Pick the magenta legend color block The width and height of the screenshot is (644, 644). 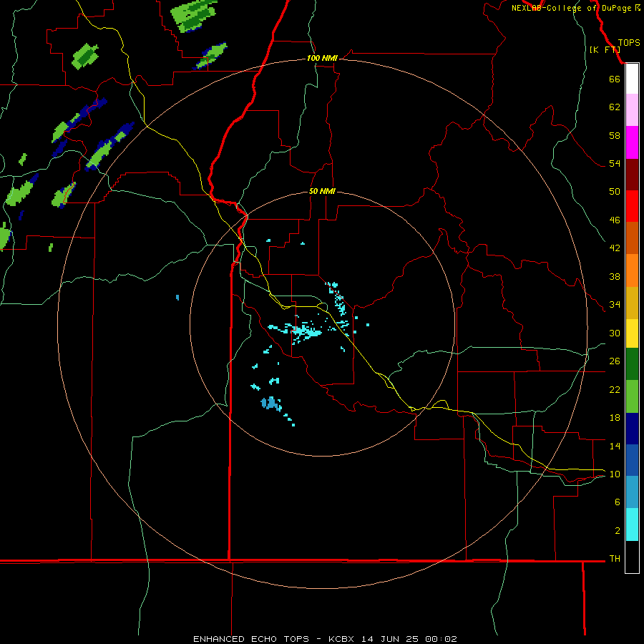pos(632,142)
